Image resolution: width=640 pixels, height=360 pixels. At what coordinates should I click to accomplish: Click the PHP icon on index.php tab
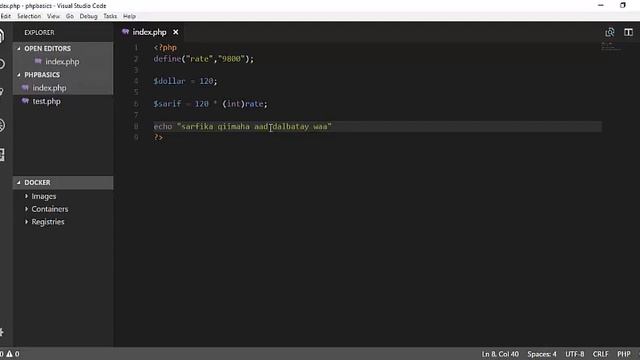(x=125, y=31)
